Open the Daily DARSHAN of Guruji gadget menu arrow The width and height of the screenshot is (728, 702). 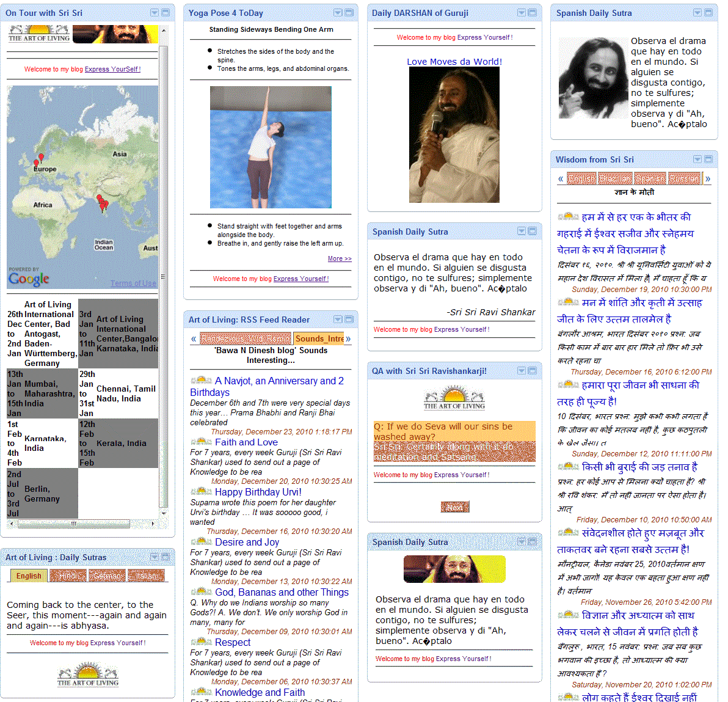(522, 13)
